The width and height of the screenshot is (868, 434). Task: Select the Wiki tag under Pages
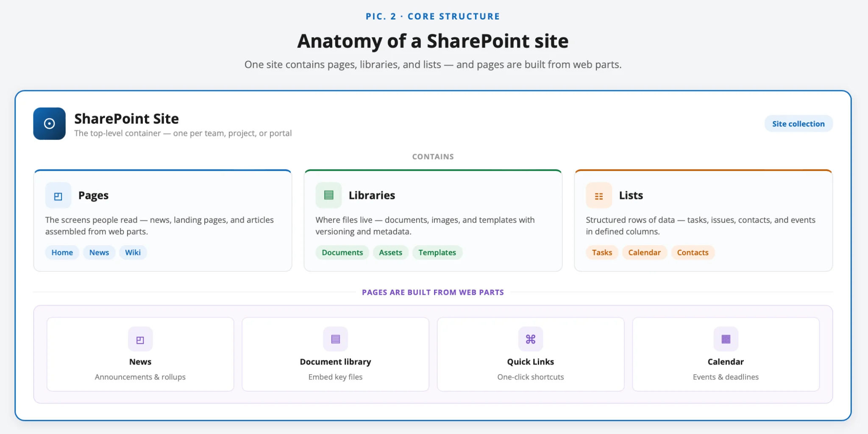(133, 252)
